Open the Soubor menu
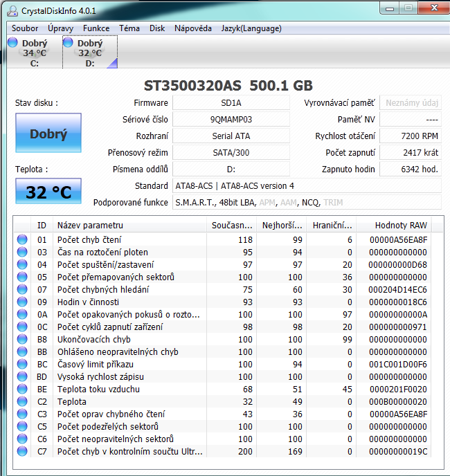The width and height of the screenshot is (450, 476). tap(25, 28)
